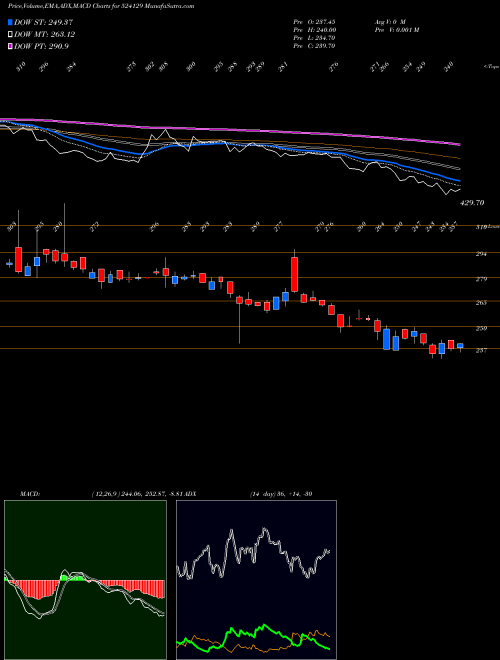This screenshot has width=500, height=660.
Task: Click the white DOW MT legend swatch
Action: [10, 34]
